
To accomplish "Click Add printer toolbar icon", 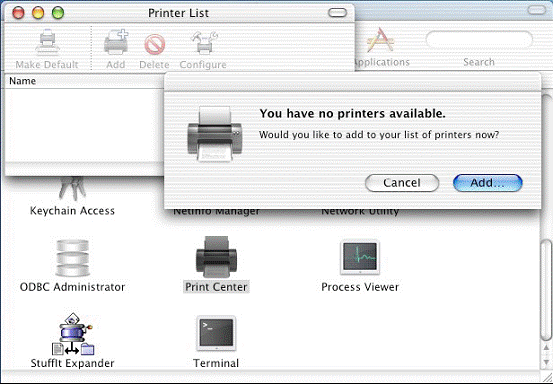I will 116,42.
